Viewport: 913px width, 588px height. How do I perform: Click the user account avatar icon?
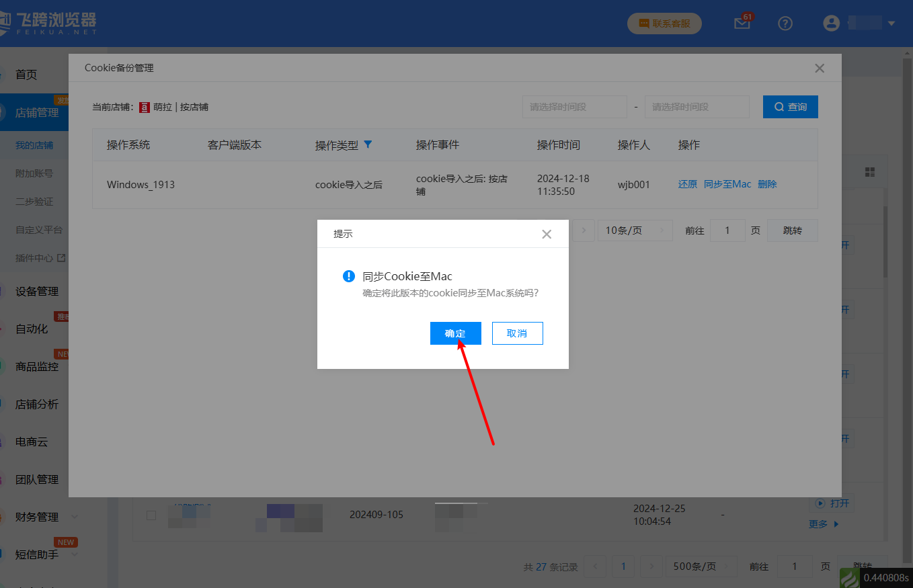(x=832, y=24)
